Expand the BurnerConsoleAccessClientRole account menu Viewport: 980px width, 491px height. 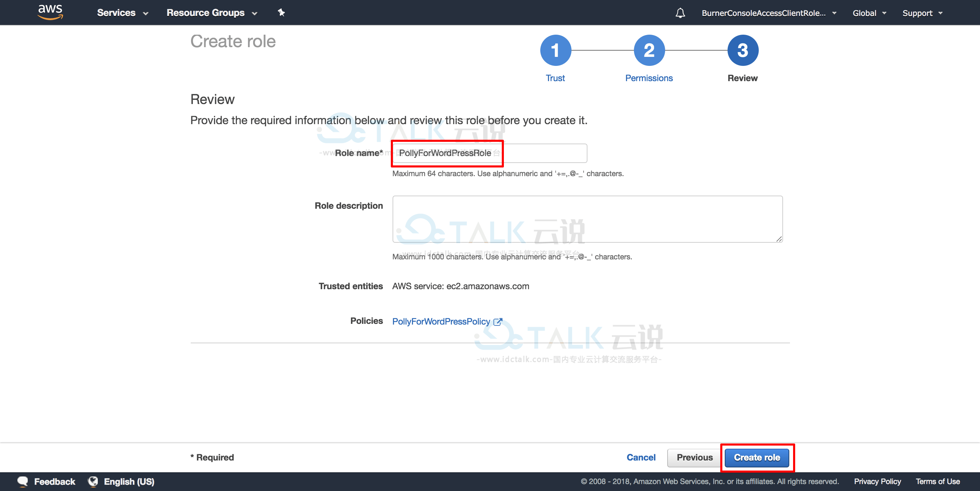(x=769, y=13)
